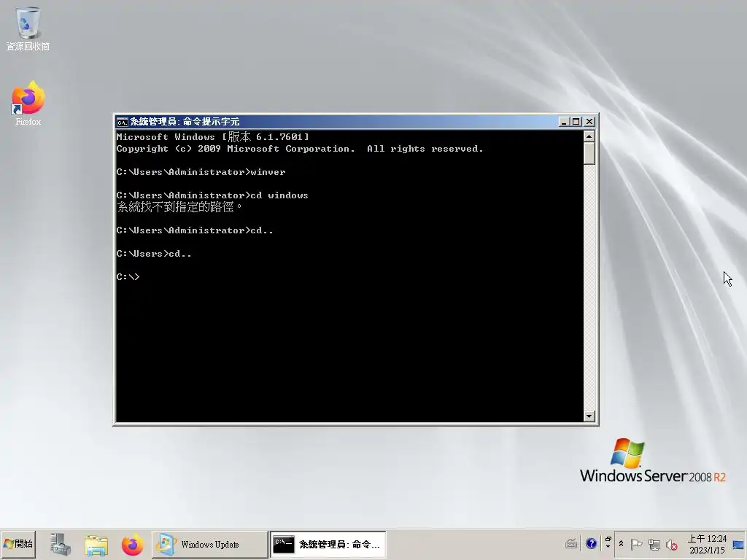
Task: Expand hidden system tray icons
Action: (621, 543)
